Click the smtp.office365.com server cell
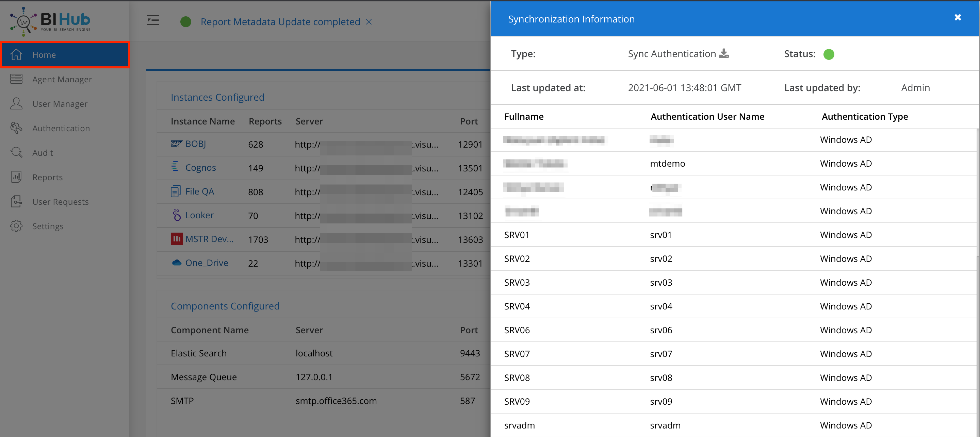 336,401
